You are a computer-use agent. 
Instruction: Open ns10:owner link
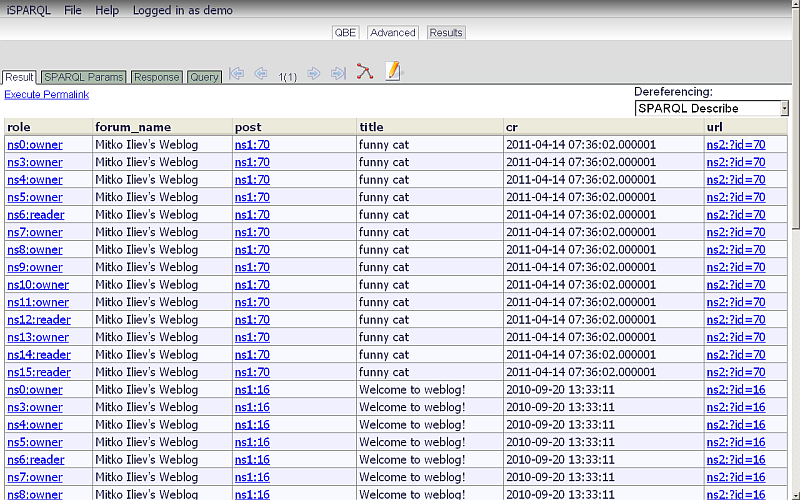38,285
